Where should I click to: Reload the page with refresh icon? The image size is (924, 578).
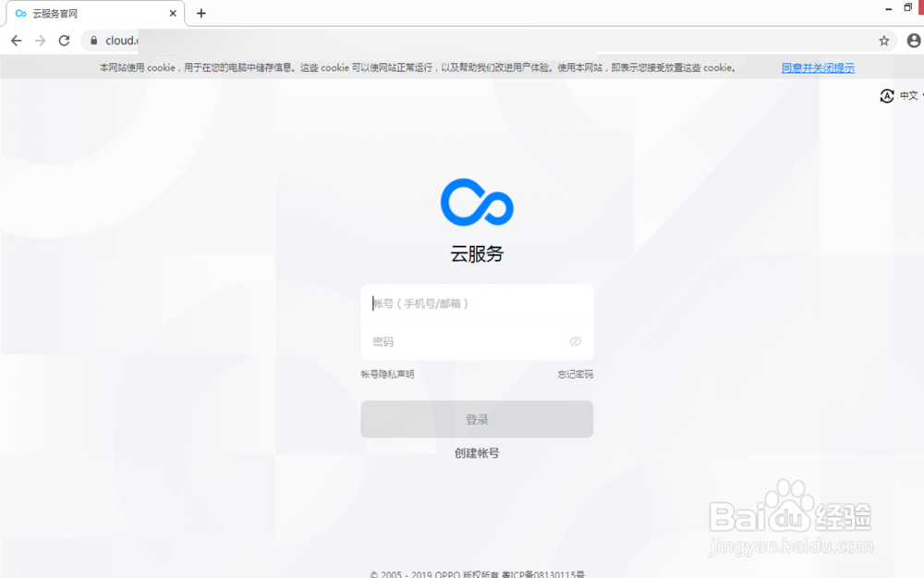[x=65, y=41]
